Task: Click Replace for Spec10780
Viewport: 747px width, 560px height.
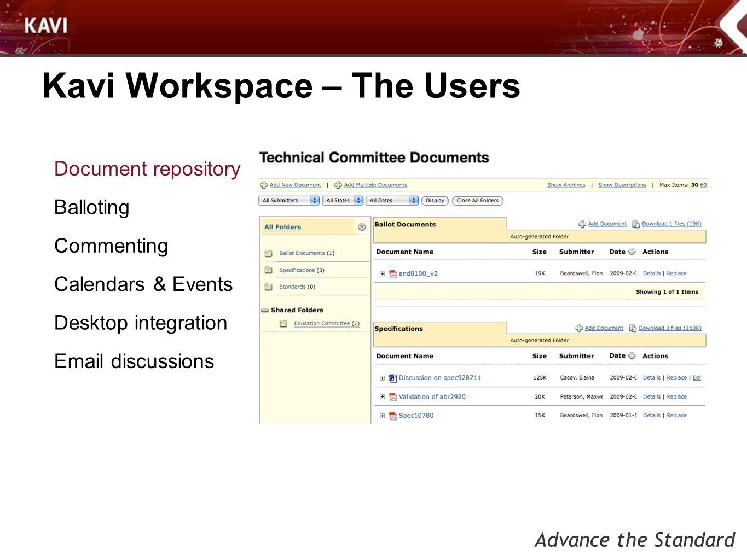Action: tap(677, 416)
